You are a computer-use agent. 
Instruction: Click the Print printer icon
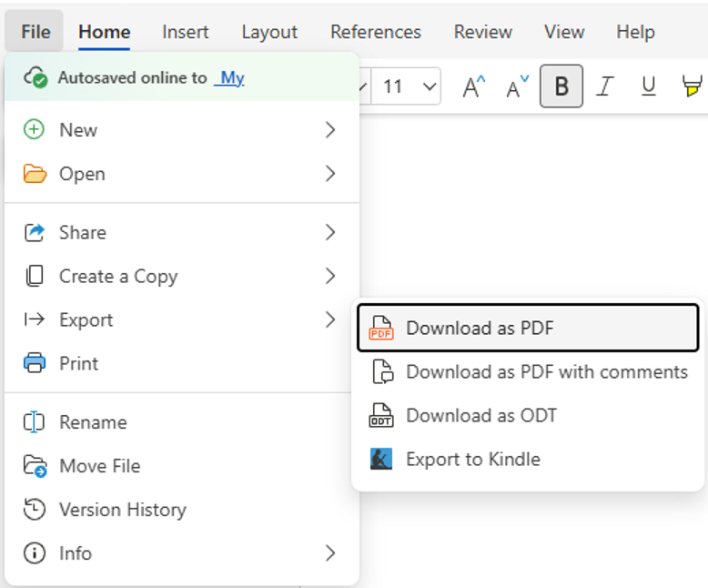click(35, 364)
